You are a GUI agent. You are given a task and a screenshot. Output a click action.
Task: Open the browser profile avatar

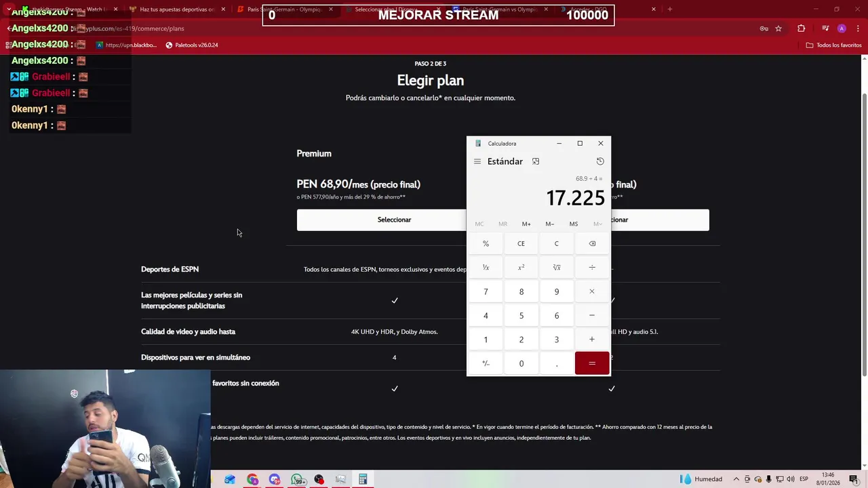point(842,28)
